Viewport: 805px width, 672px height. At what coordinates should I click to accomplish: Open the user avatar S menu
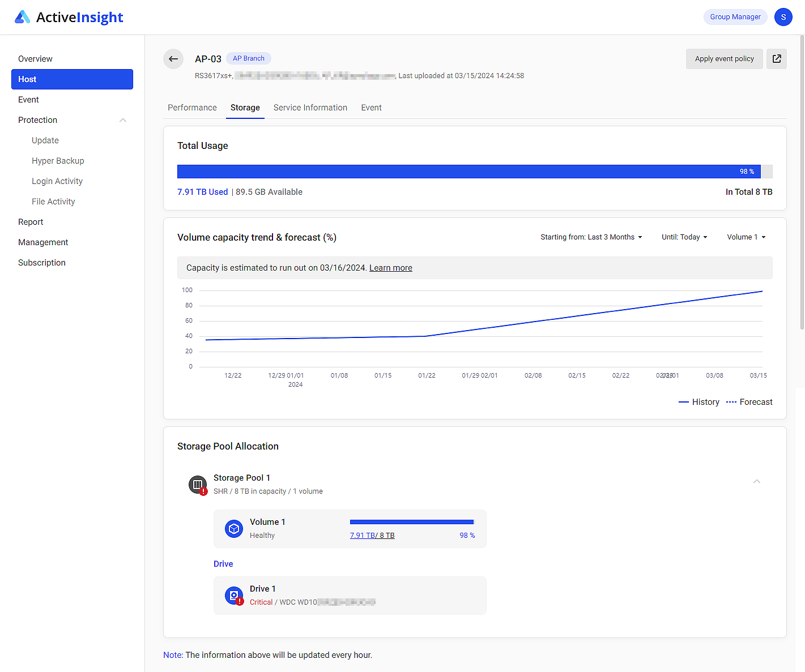click(783, 17)
